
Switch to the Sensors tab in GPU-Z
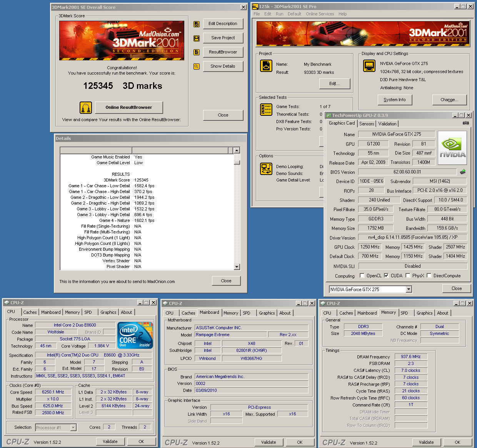click(367, 124)
